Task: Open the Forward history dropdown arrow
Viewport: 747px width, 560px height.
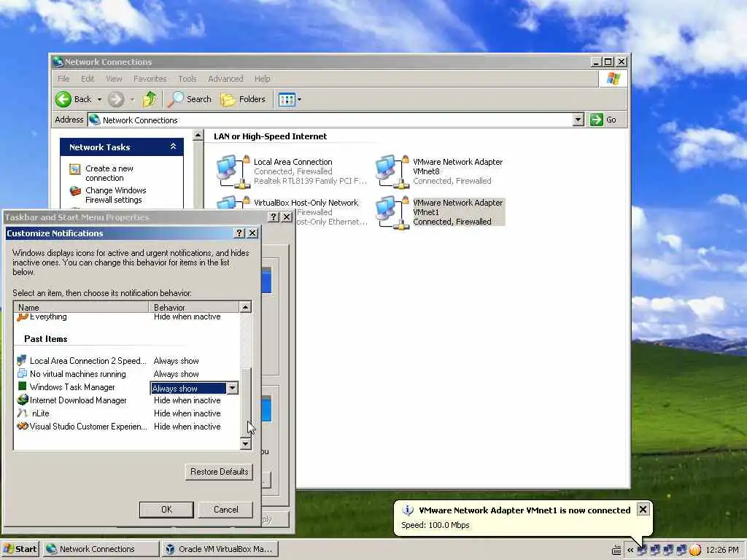Action: click(132, 99)
